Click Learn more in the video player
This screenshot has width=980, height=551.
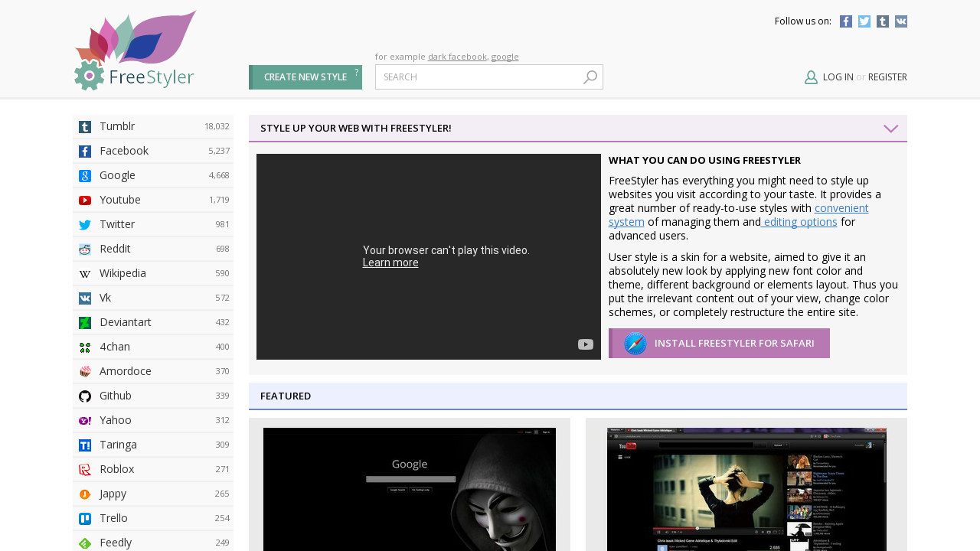390,262
